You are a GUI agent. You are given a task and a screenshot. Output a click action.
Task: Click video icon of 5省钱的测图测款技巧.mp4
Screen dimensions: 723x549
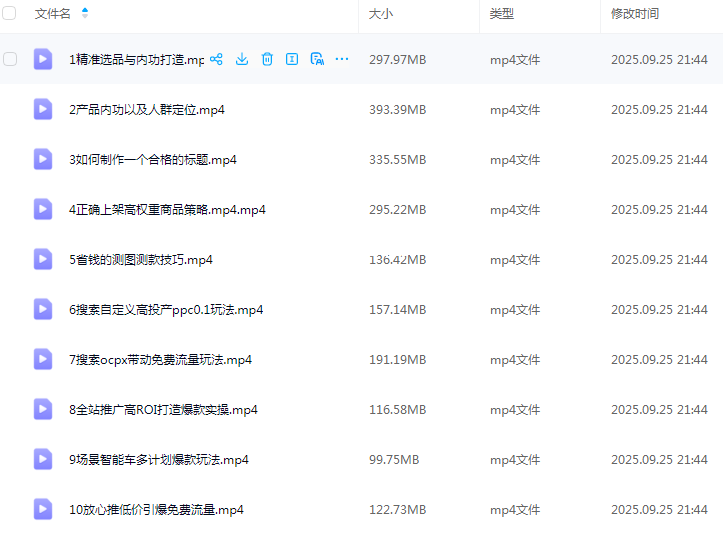(x=43, y=259)
